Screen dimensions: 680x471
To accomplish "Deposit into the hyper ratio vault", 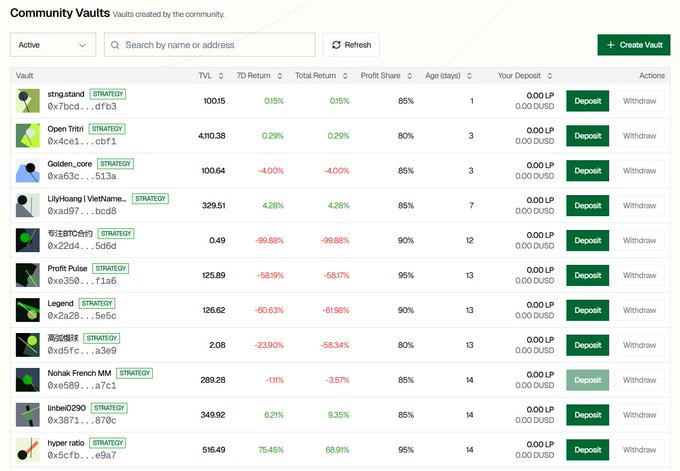I will (588, 450).
